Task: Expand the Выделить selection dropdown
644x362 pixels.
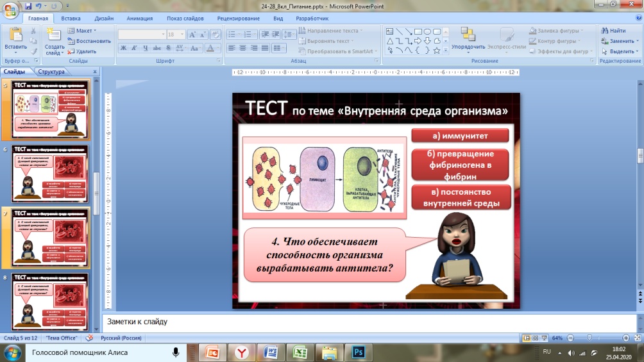Action: point(620,51)
